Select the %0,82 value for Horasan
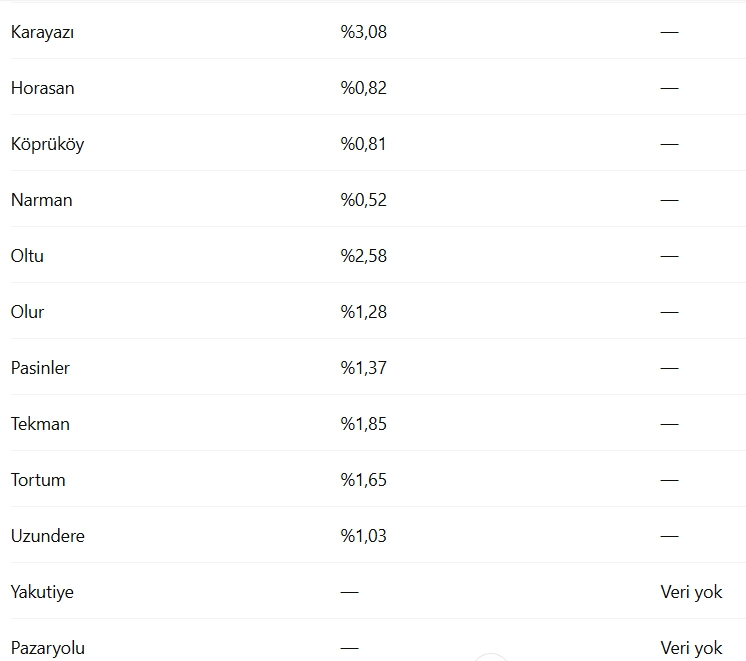Screen dimensions: 746x661 (363, 88)
